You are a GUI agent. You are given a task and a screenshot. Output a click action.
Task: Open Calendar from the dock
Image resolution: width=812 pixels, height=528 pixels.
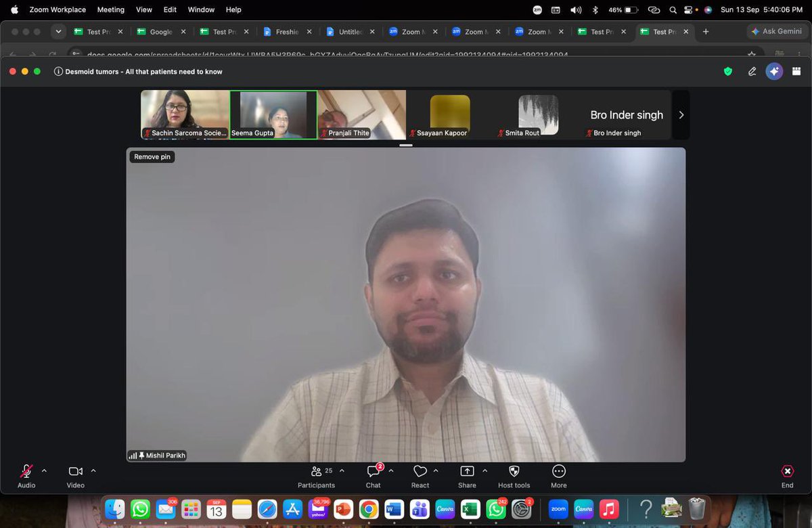pos(216,509)
